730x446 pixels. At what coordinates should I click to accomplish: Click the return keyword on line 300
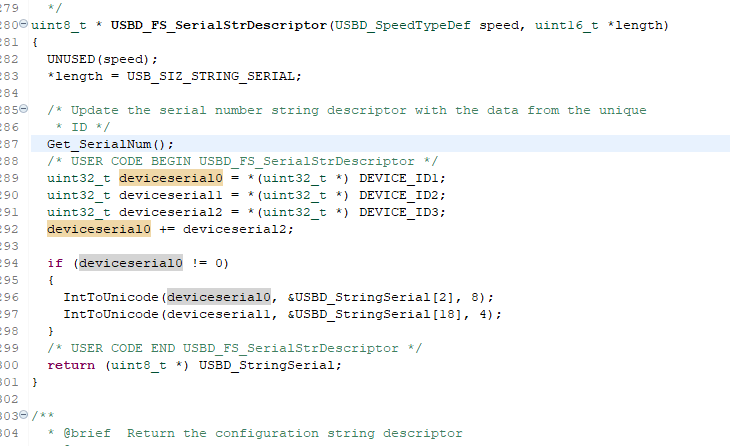click(70, 364)
